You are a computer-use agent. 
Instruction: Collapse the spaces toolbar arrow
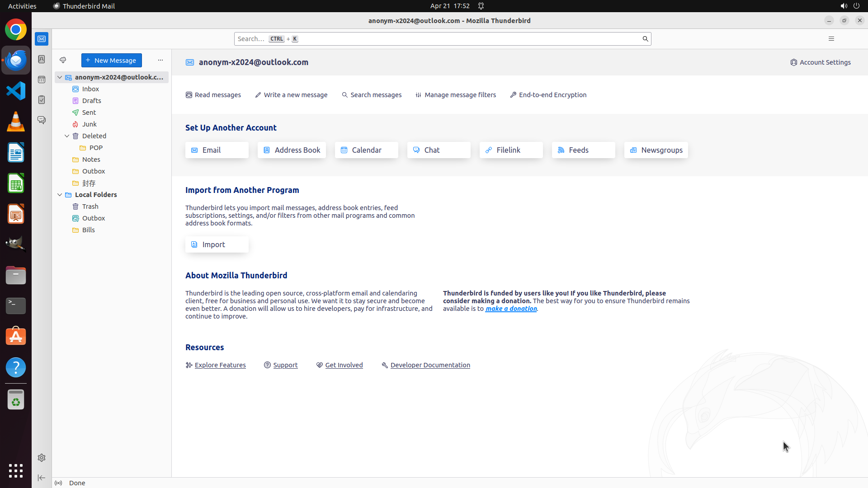tap(42, 478)
